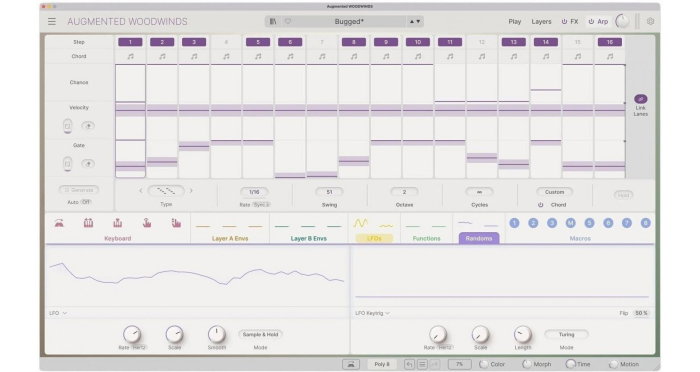Select macro 8 circle
700x372 pixels.
coord(646,223)
